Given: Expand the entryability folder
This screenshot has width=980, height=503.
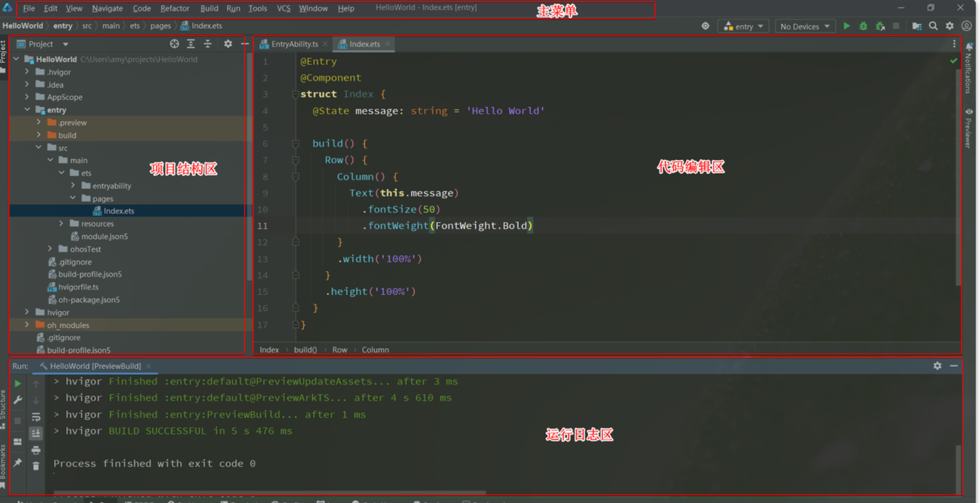Looking at the screenshot, I should click(x=73, y=185).
